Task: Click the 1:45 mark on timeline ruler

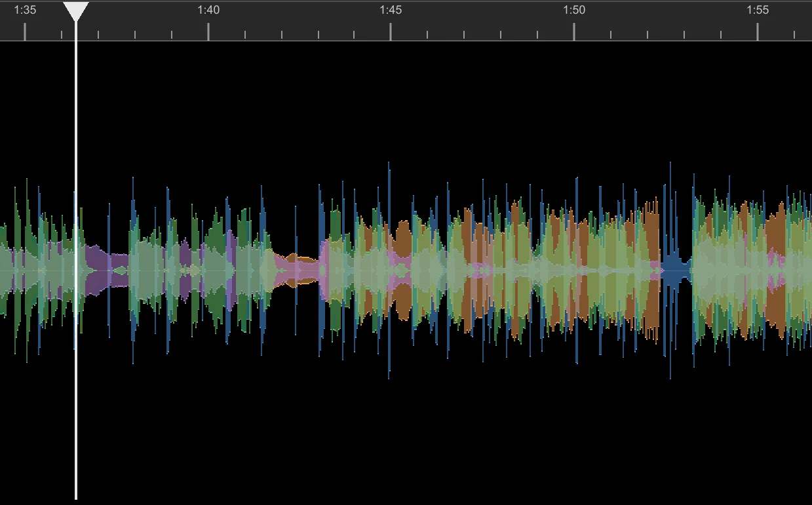Action: coord(391,10)
